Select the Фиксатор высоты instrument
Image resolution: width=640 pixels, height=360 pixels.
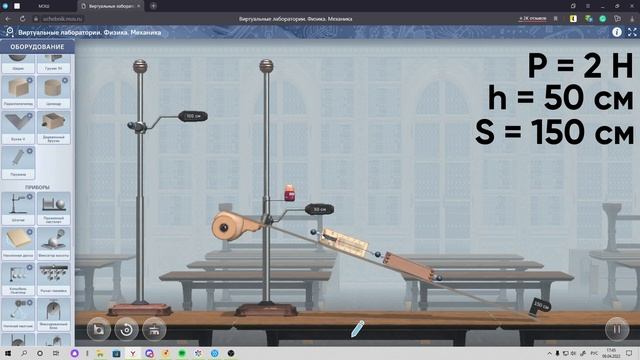pyautogui.click(x=53, y=243)
